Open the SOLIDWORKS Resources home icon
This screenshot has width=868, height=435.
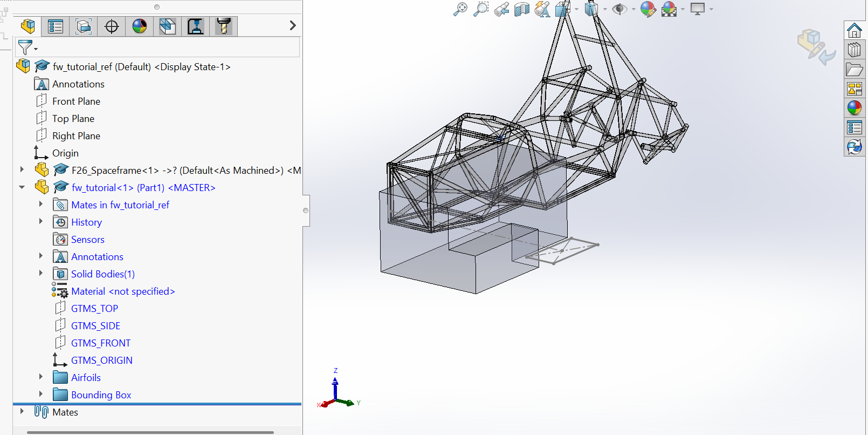click(x=854, y=31)
